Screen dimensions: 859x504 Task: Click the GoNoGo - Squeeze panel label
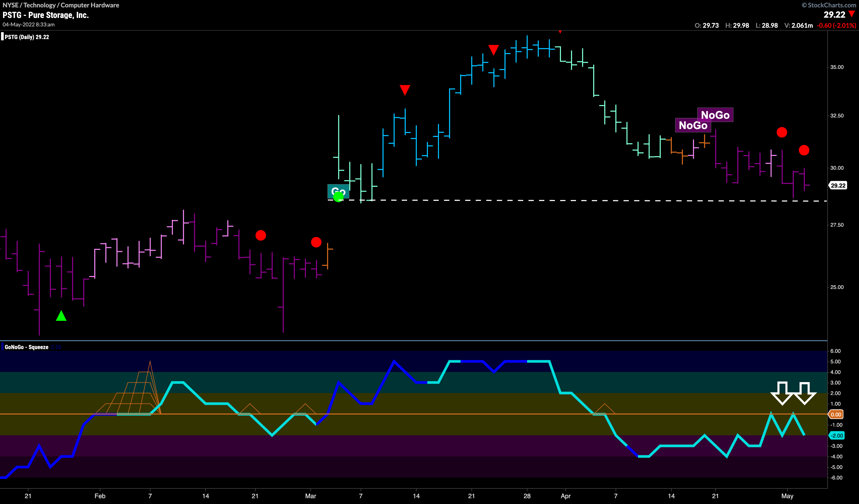(x=26, y=347)
